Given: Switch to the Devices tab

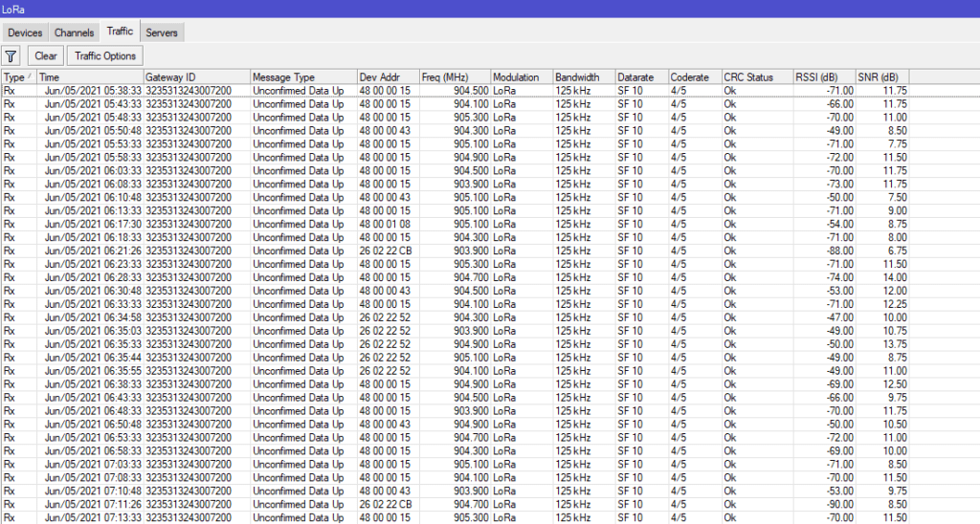Looking at the screenshot, I should coord(25,33).
